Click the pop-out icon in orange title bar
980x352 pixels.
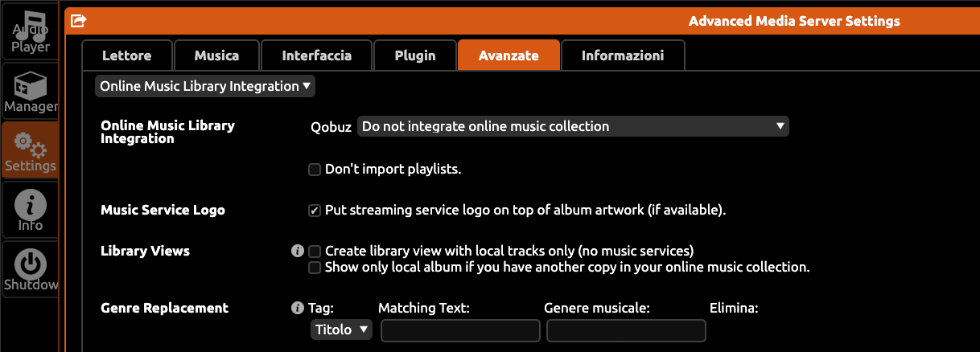[x=78, y=21]
